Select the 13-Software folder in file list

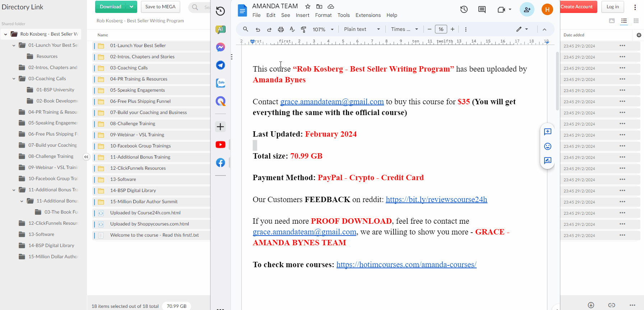coord(151,179)
